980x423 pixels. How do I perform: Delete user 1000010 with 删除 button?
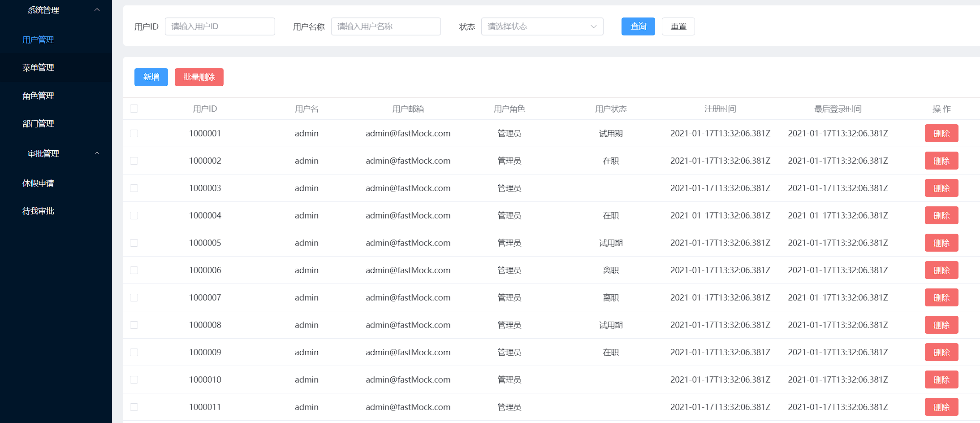click(x=941, y=379)
